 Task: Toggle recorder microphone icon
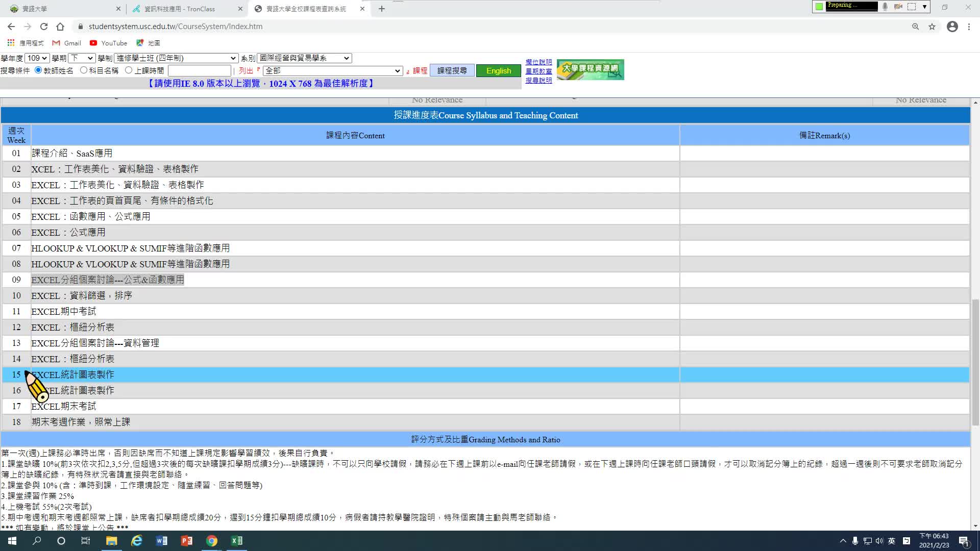pos(885,6)
